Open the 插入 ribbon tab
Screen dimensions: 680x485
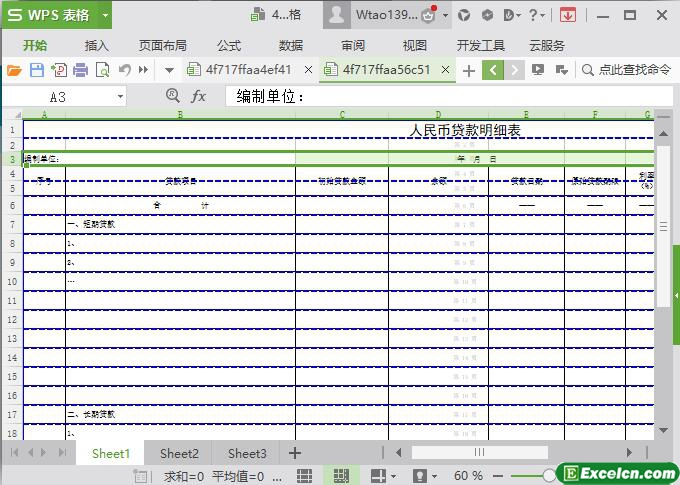pyautogui.click(x=97, y=45)
